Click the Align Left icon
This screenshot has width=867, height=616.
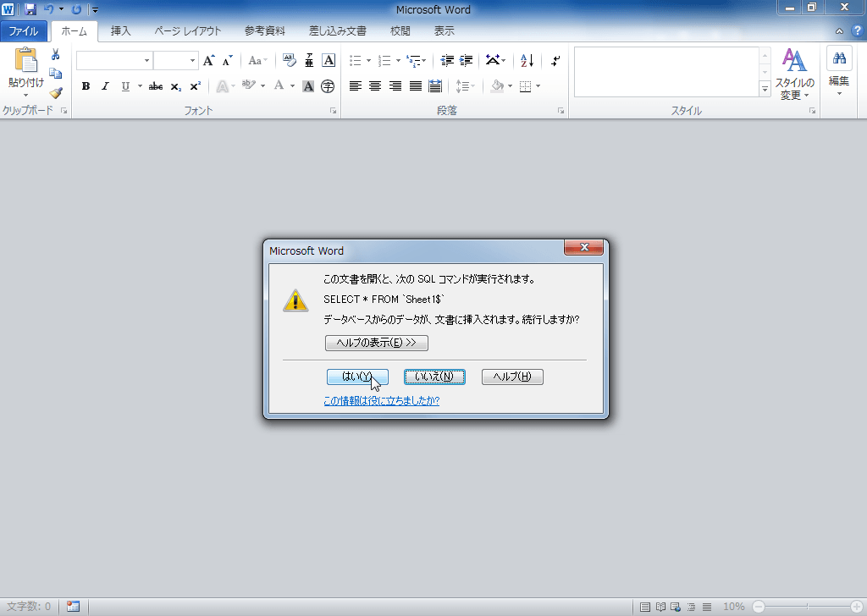(355, 86)
